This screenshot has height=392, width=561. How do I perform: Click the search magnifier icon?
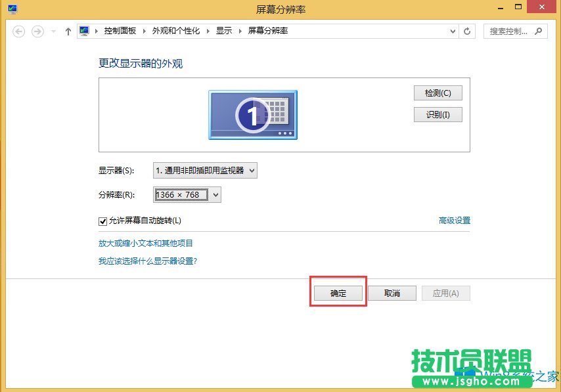539,31
